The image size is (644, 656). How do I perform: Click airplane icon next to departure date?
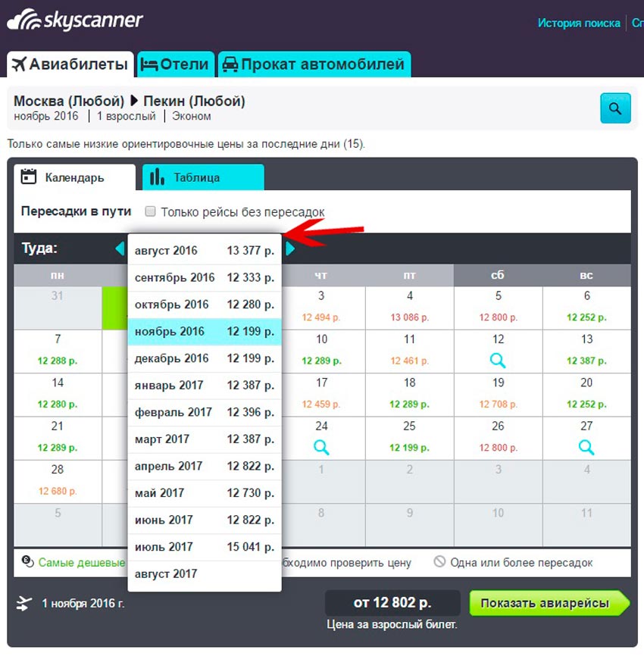[x=25, y=604]
